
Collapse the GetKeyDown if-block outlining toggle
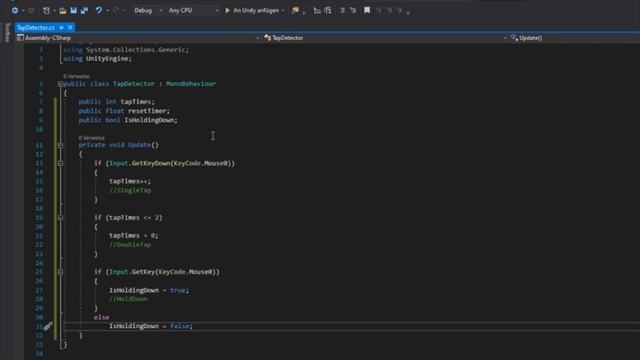tap(60, 163)
